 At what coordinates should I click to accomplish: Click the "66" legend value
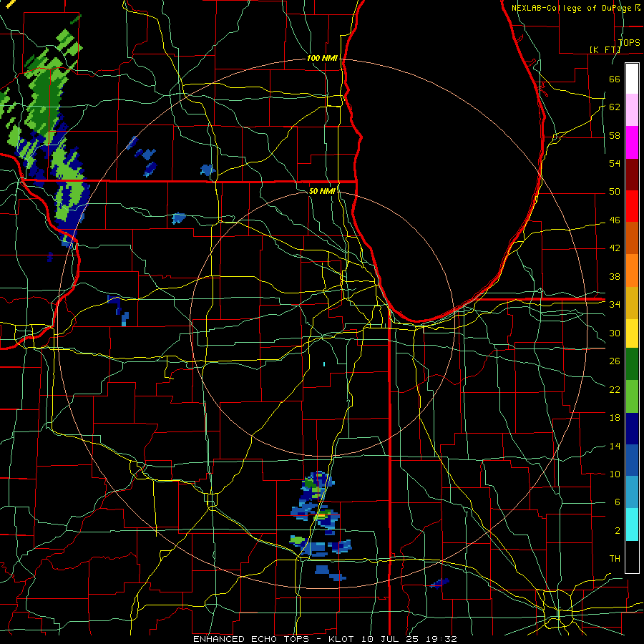point(615,79)
